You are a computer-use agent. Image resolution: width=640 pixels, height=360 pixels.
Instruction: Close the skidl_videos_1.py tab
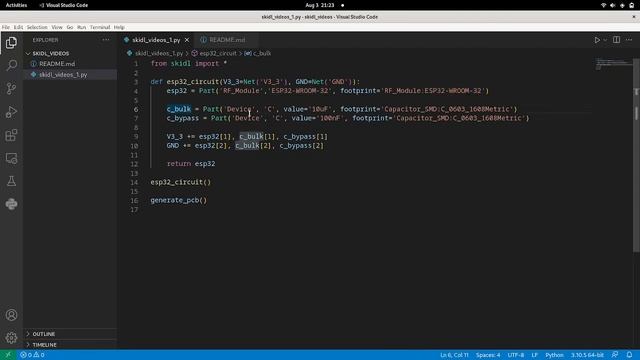tap(187, 40)
